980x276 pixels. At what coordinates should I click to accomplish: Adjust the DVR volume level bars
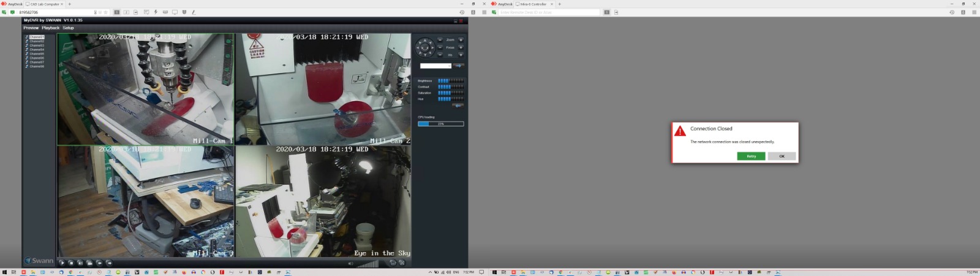click(367, 264)
